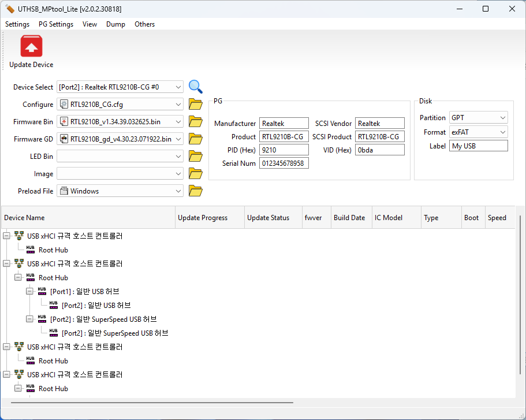This screenshot has height=420, width=526.
Task: Open the Preload File dropdown arrow
Action: point(178,191)
